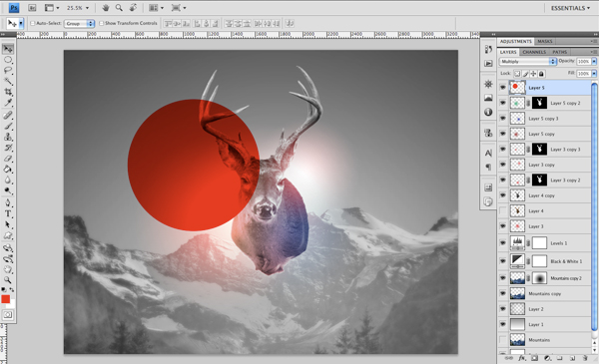
Task: Select the Dodge tool
Action: coord(8,190)
